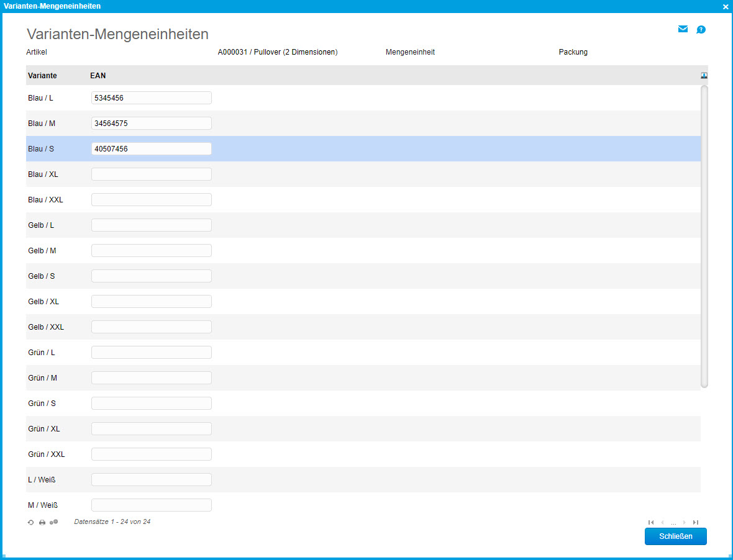Go to the next page arrow
733x560 pixels.
tap(685, 523)
